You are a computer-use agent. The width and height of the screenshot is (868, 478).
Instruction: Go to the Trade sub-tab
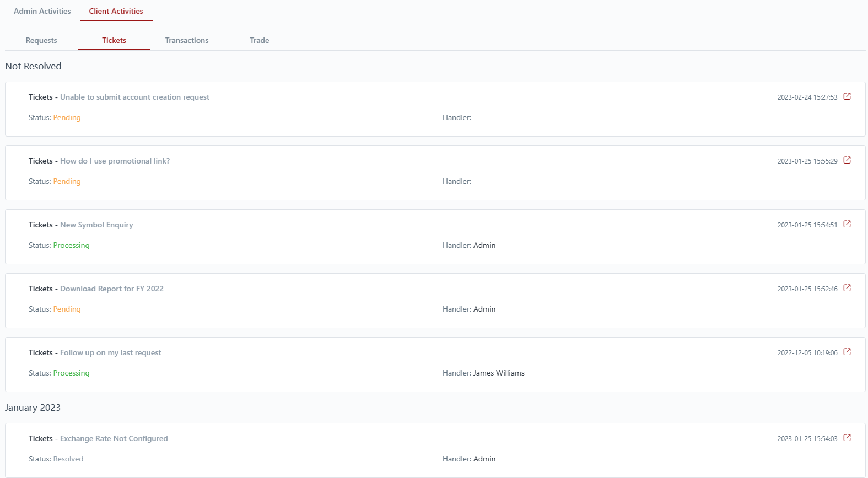pyautogui.click(x=260, y=40)
